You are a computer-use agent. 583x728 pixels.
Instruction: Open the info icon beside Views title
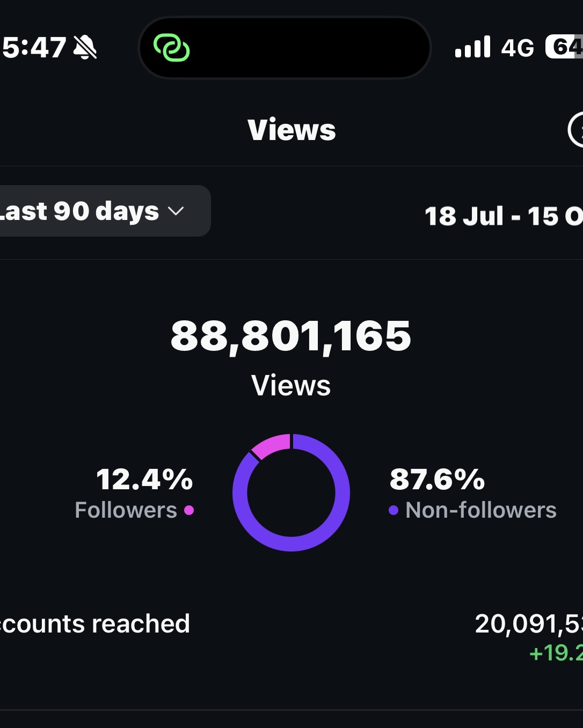[x=577, y=129]
